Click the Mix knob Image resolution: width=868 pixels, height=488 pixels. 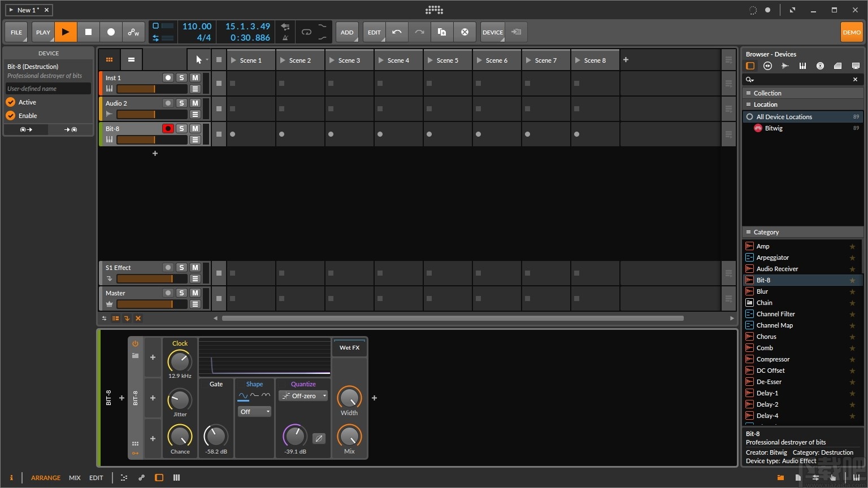coord(349,436)
